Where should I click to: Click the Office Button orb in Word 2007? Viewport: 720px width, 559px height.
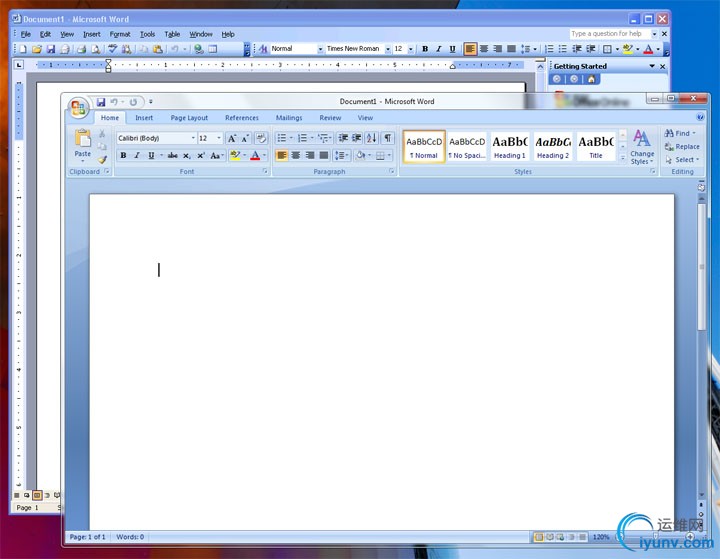pos(78,108)
